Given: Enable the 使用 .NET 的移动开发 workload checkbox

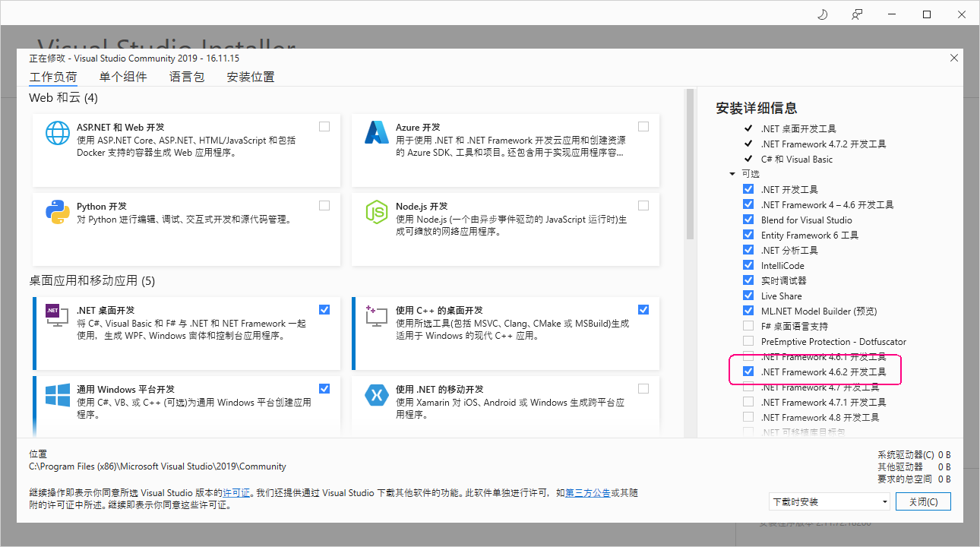Looking at the screenshot, I should coord(643,388).
